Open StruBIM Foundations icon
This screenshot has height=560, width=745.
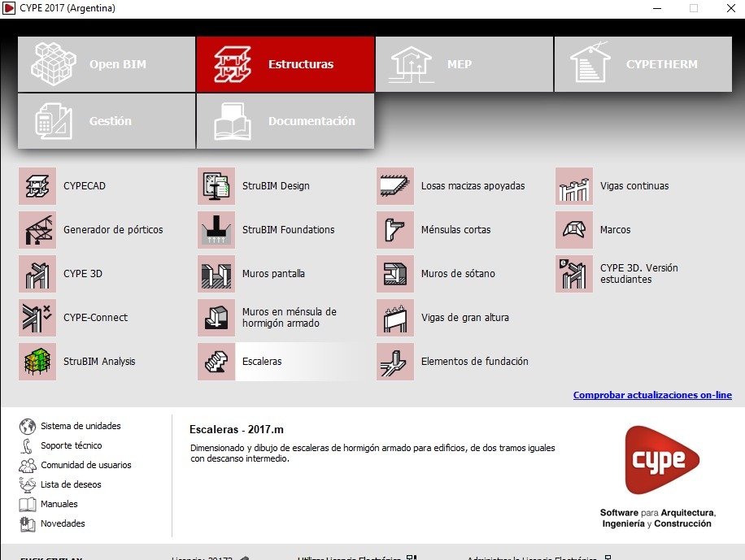pos(216,230)
